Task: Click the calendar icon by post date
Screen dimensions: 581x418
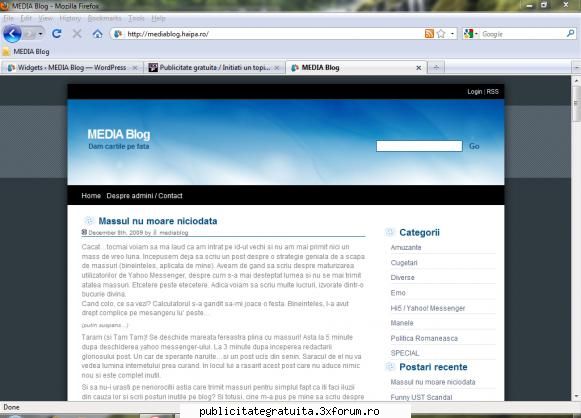Action: click(84, 232)
